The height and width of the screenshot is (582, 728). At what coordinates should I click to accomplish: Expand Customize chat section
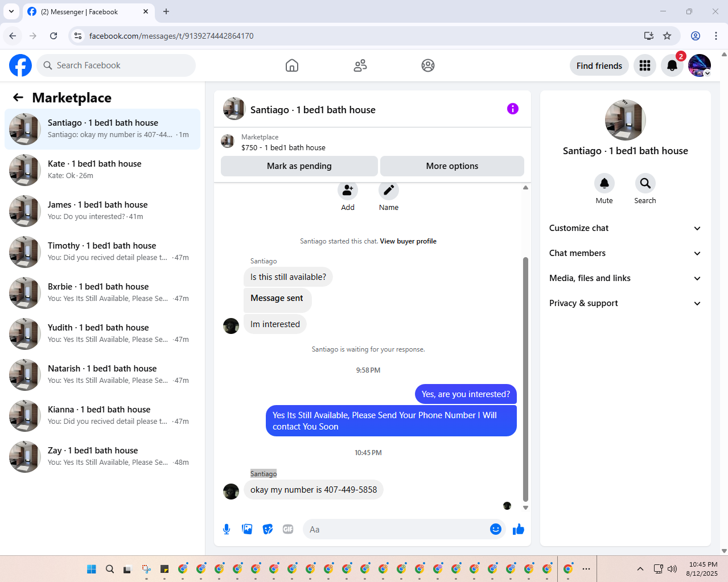(626, 228)
